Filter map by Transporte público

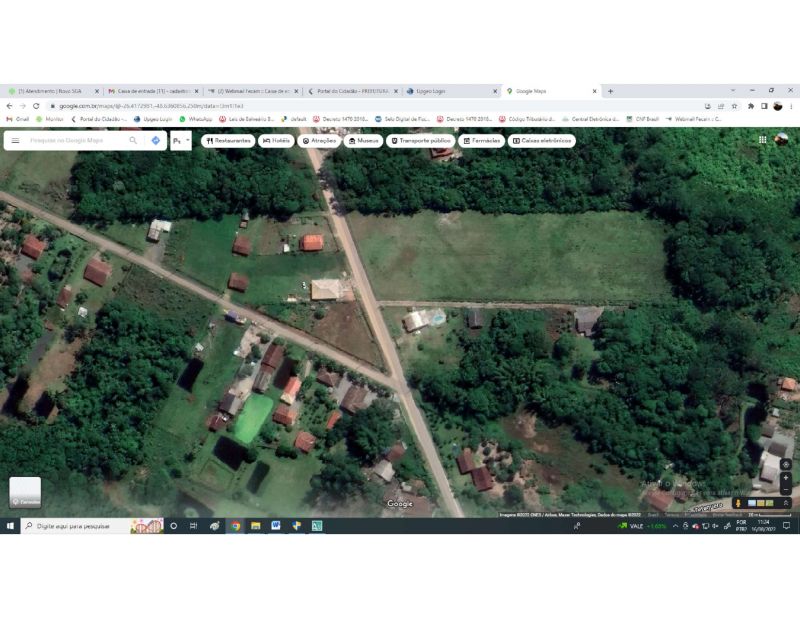click(x=421, y=141)
